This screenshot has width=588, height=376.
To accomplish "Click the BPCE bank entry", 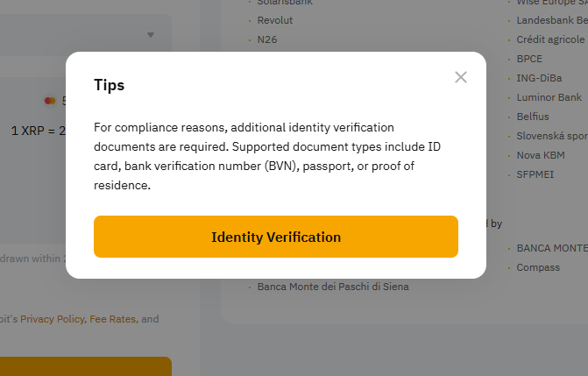I will pos(529,59).
